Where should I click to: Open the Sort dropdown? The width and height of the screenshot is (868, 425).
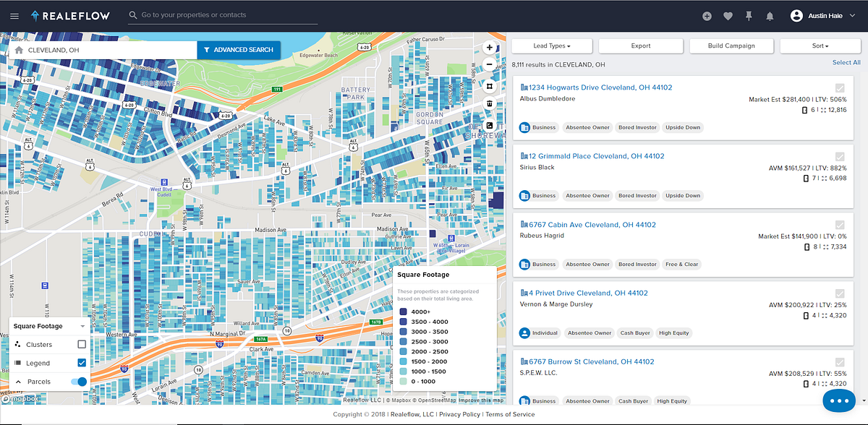tap(820, 46)
